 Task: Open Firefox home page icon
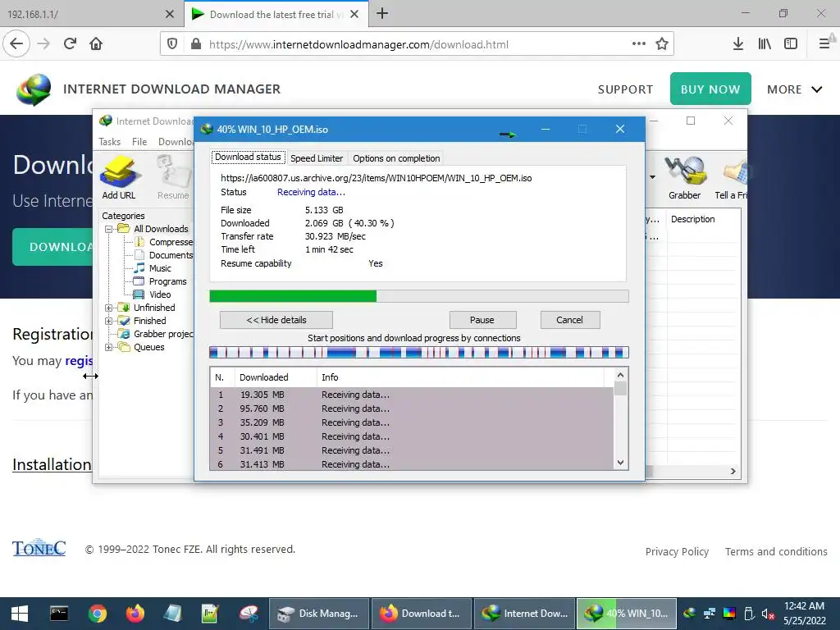96,44
